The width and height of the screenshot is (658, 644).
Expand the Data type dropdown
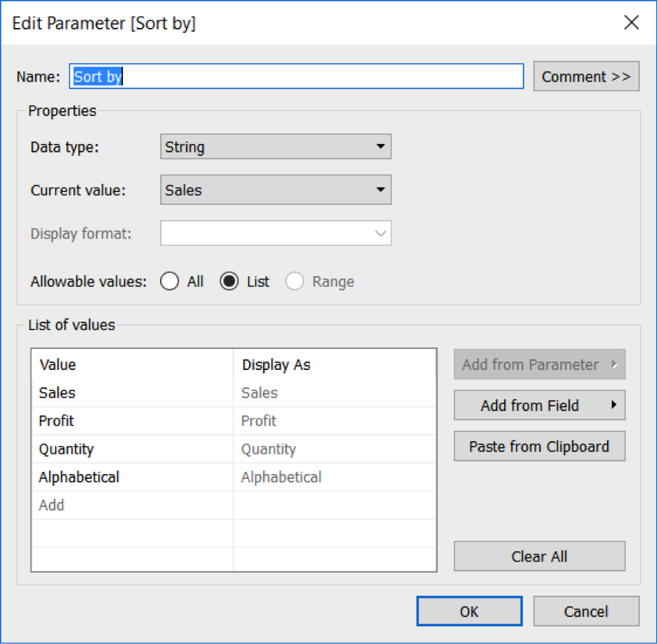[x=276, y=147]
